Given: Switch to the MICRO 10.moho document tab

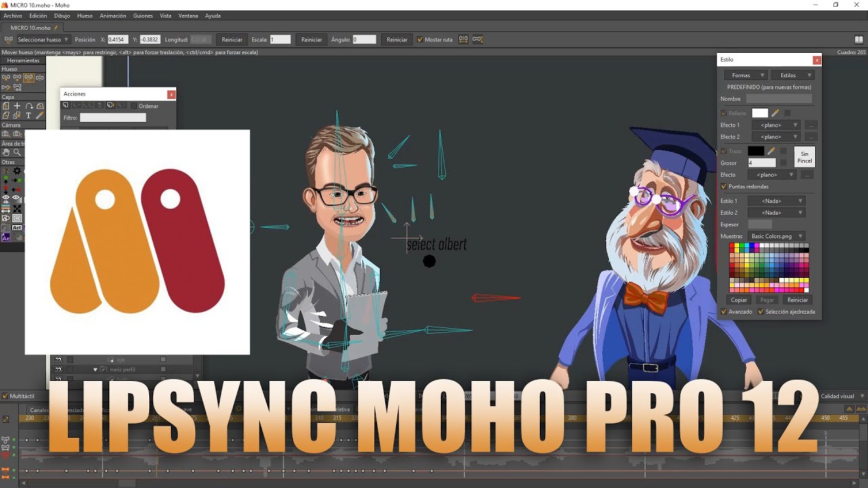Looking at the screenshot, I should coord(31,28).
